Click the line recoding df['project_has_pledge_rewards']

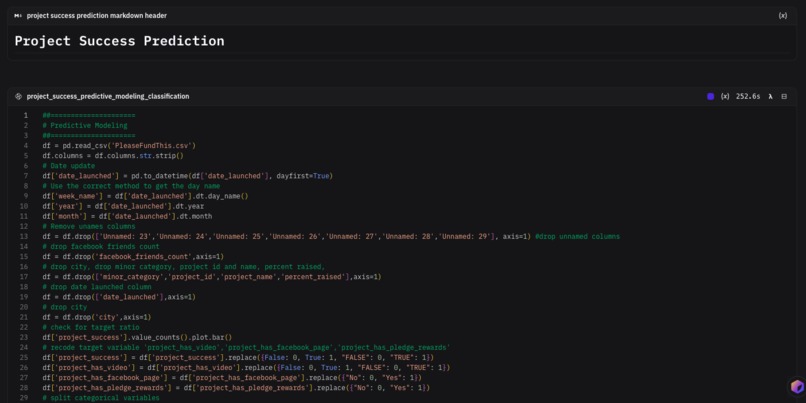236,388
